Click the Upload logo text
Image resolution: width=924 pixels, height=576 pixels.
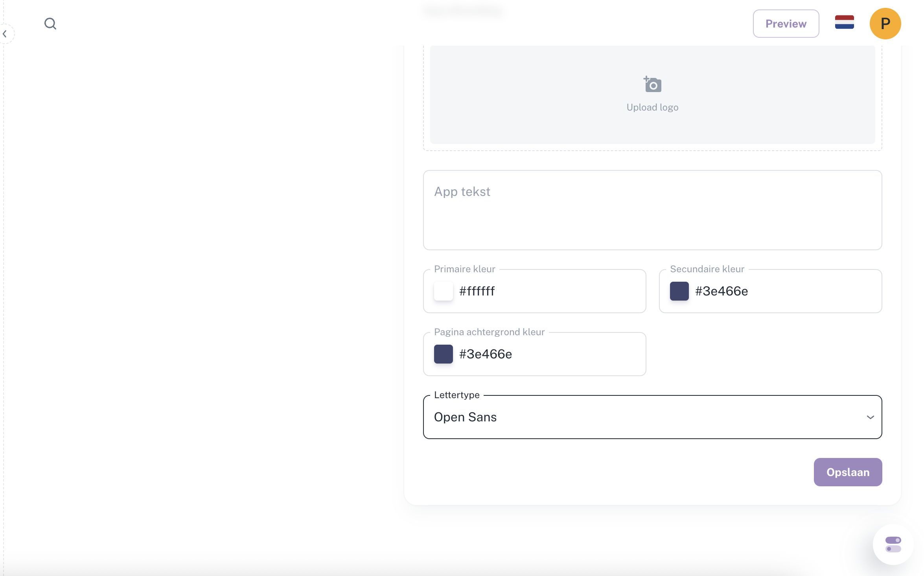tap(652, 107)
